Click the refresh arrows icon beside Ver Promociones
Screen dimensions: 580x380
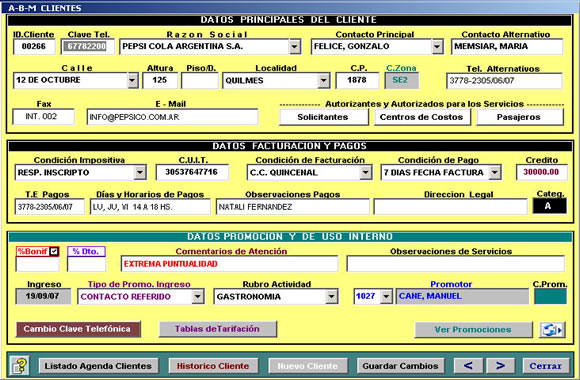click(x=552, y=329)
